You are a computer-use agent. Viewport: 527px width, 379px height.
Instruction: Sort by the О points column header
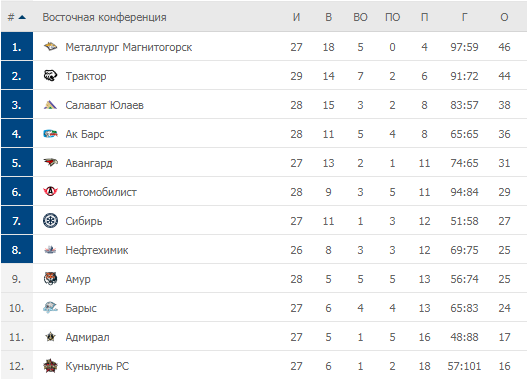pyautogui.click(x=504, y=17)
